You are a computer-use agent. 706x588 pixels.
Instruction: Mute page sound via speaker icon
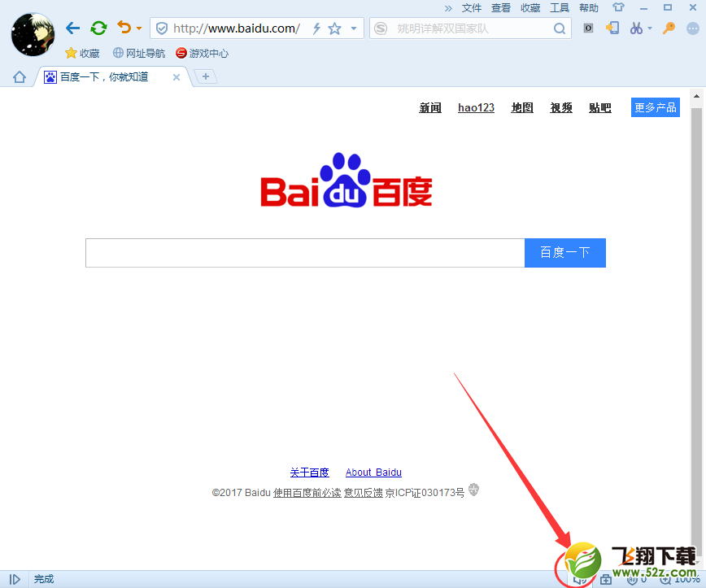[581, 579]
